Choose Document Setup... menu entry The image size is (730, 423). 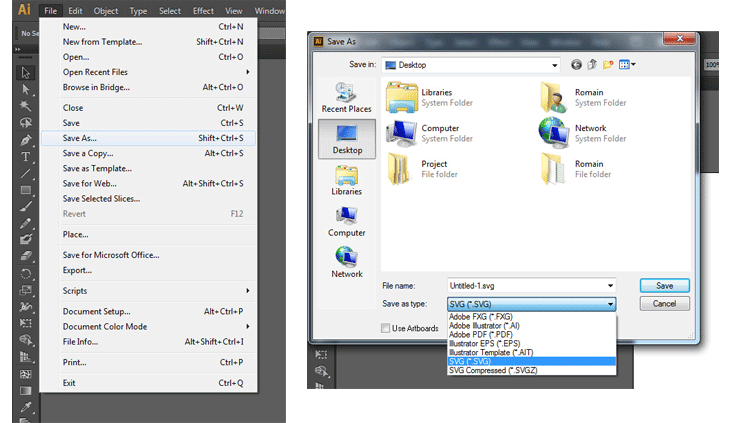point(149,311)
